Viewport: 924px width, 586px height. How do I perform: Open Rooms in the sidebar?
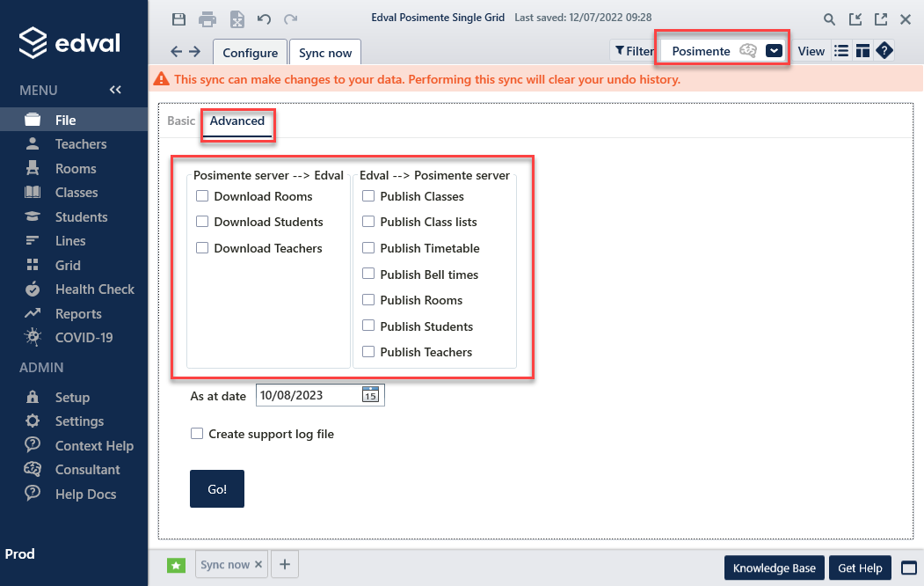[x=74, y=169]
